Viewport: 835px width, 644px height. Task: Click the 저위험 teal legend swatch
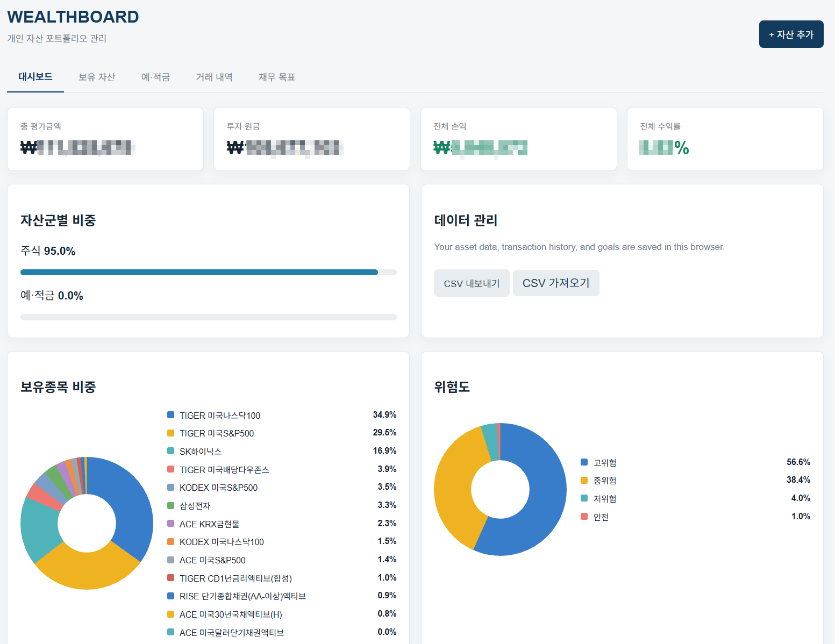tap(584, 498)
